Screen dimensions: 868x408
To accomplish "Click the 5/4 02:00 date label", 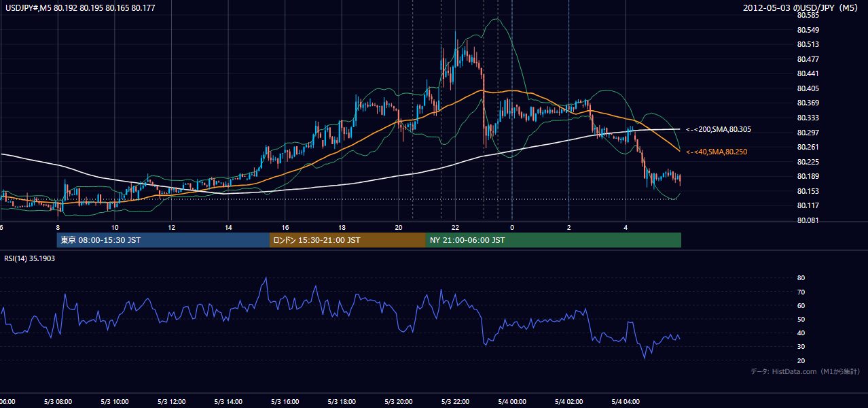I will (568, 401).
